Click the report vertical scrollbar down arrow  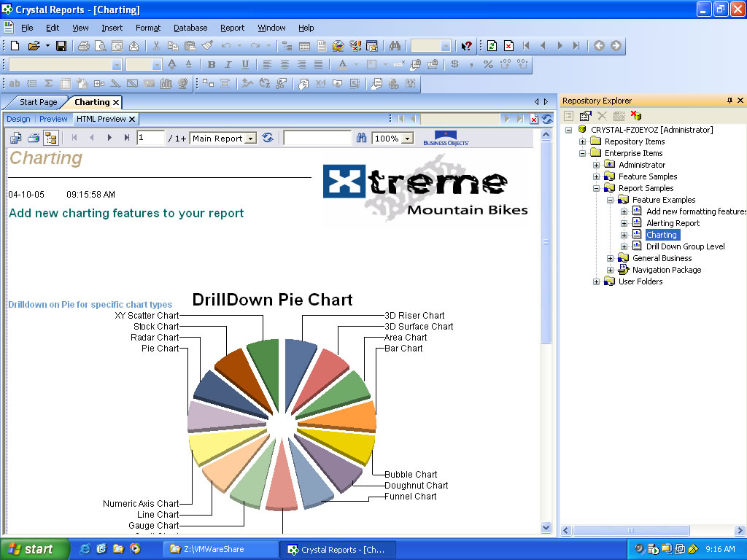[x=546, y=528]
